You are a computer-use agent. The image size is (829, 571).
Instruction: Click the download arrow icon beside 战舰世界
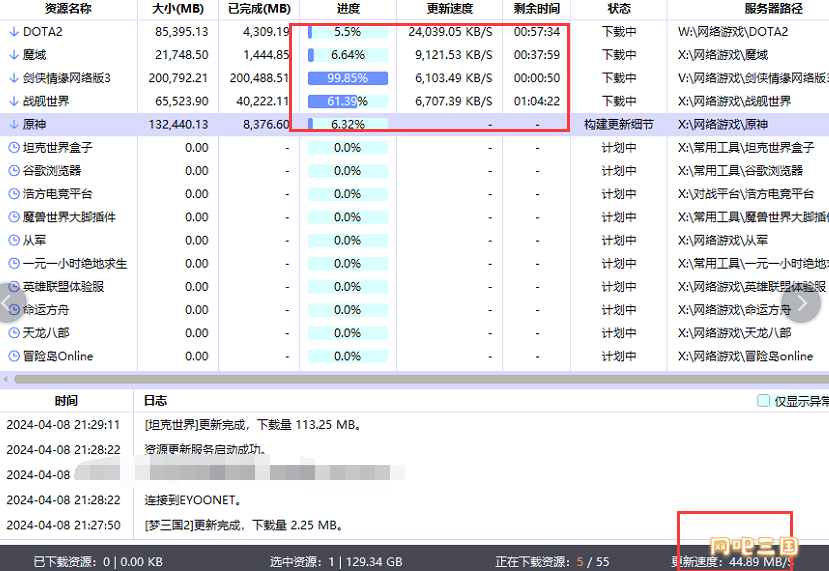[14, 101]
